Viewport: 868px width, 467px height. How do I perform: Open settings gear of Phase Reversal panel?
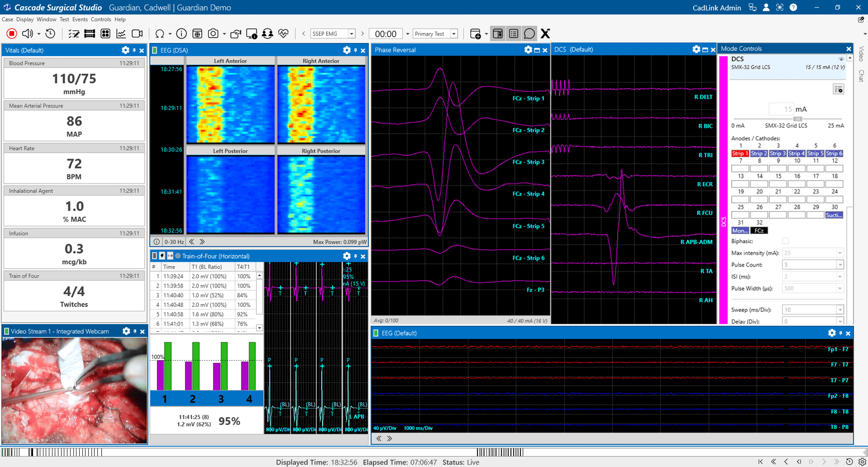(x=528, y=50)
